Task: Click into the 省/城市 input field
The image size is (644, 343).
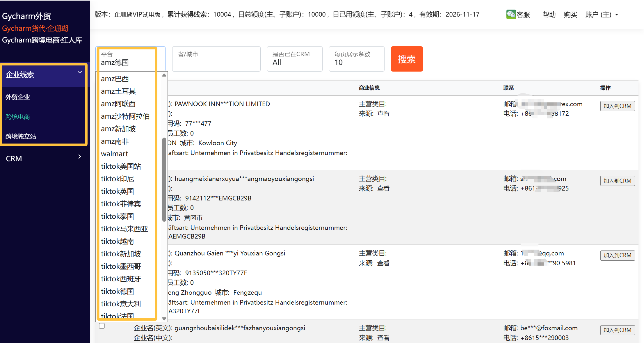Action: 216,59
